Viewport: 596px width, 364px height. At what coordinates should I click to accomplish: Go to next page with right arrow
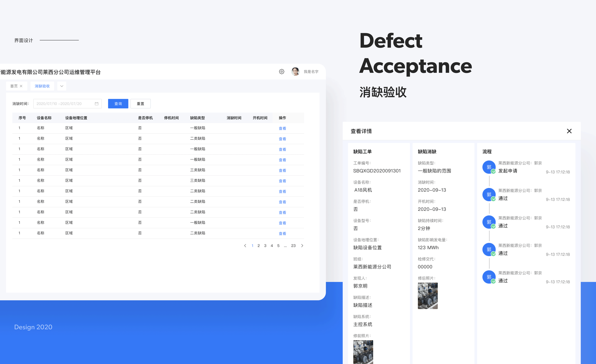click(302, 246)
